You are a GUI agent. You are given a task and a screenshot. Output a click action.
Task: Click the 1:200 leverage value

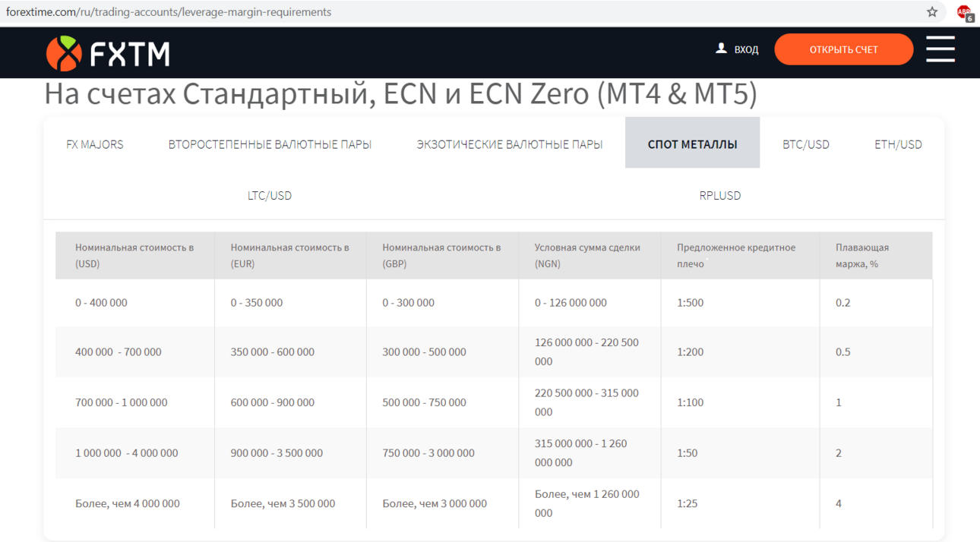pos(690,352)
